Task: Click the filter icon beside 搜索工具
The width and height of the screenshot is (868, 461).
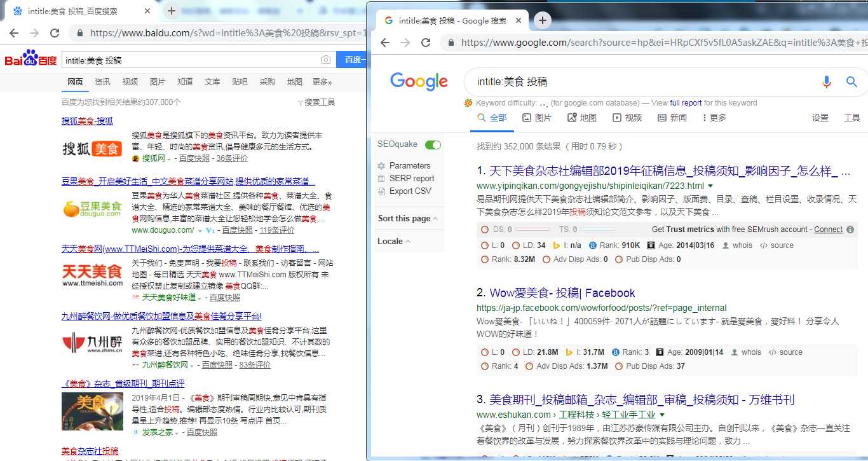Action: [300, 102]
